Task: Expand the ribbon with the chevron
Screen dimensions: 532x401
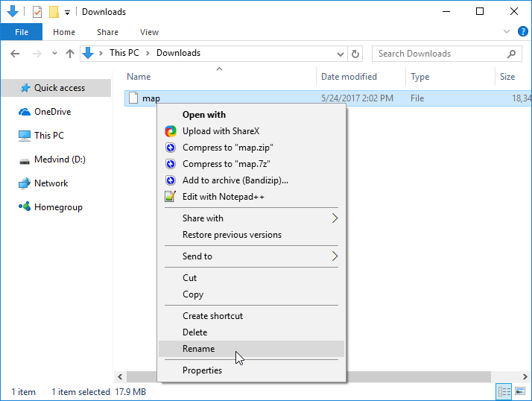Action: (507, 31)
